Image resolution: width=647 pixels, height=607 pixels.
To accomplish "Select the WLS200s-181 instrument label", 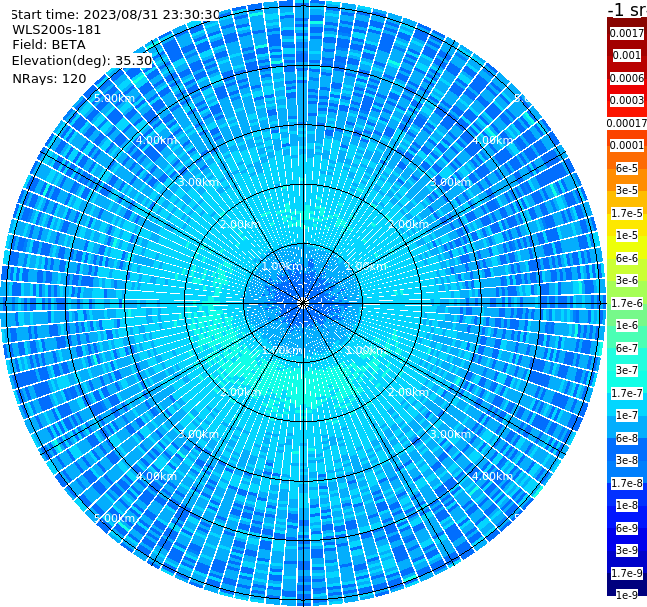I will (x=57, y=30).
